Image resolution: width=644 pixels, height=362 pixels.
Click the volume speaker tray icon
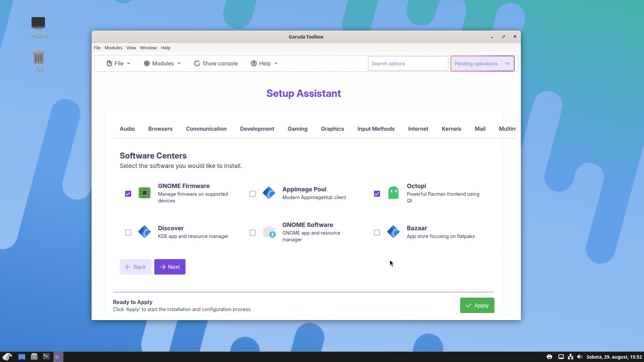[x=580, y=357]
